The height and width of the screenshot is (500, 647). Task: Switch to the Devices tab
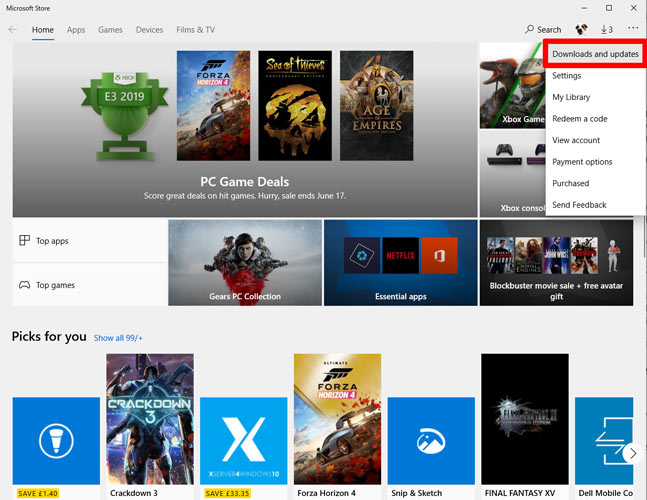point(149,30)
